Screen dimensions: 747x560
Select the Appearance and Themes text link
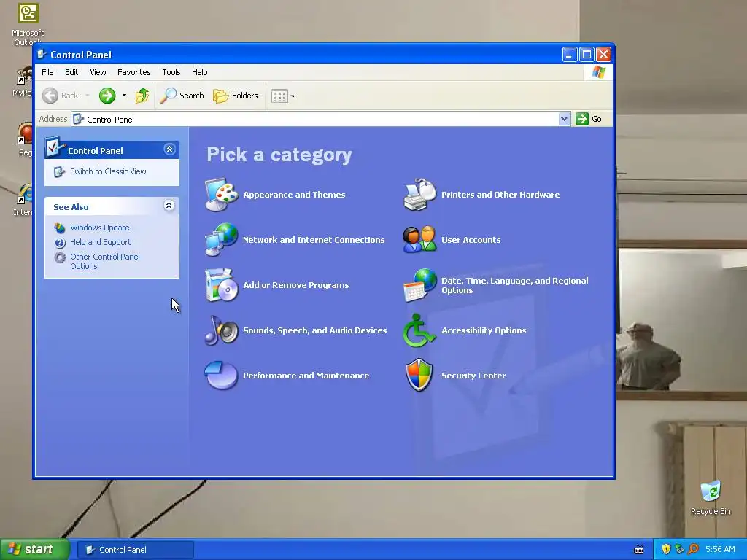pos(294,194)
